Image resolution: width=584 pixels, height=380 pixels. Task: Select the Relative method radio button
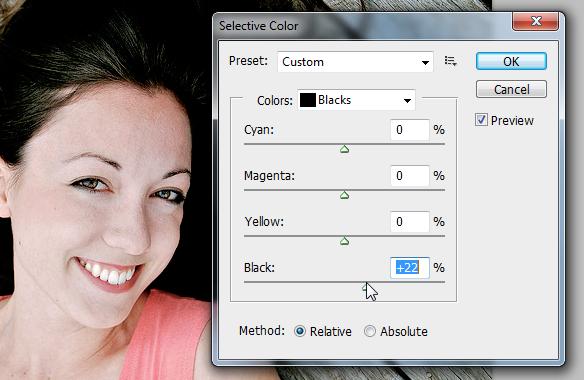(300, 331)
